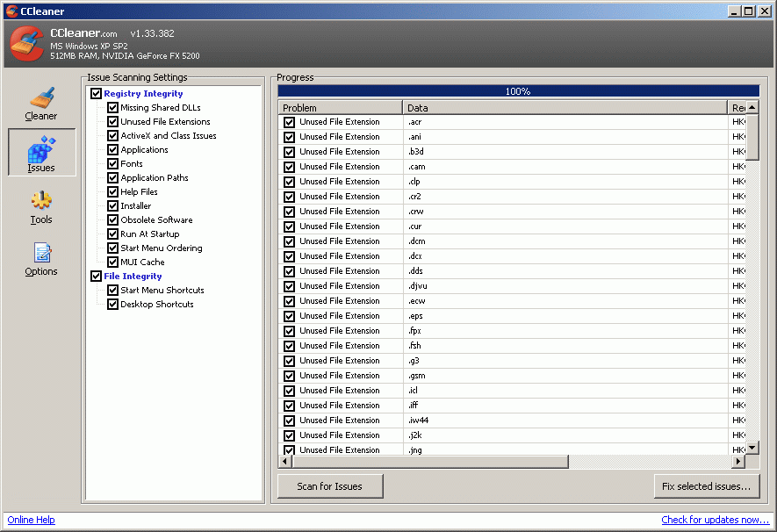Select the .iw44 data cell
The image size is (777, 532).
pyautogui.click(x=565, y=420)
